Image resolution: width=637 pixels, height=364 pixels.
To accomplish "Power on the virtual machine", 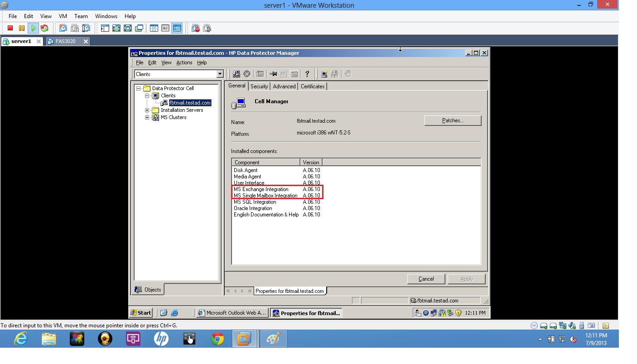I will click(33, 28).
